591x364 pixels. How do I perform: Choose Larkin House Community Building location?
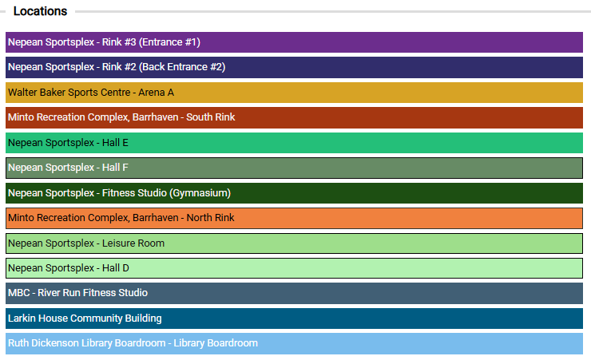pos(294,318)
